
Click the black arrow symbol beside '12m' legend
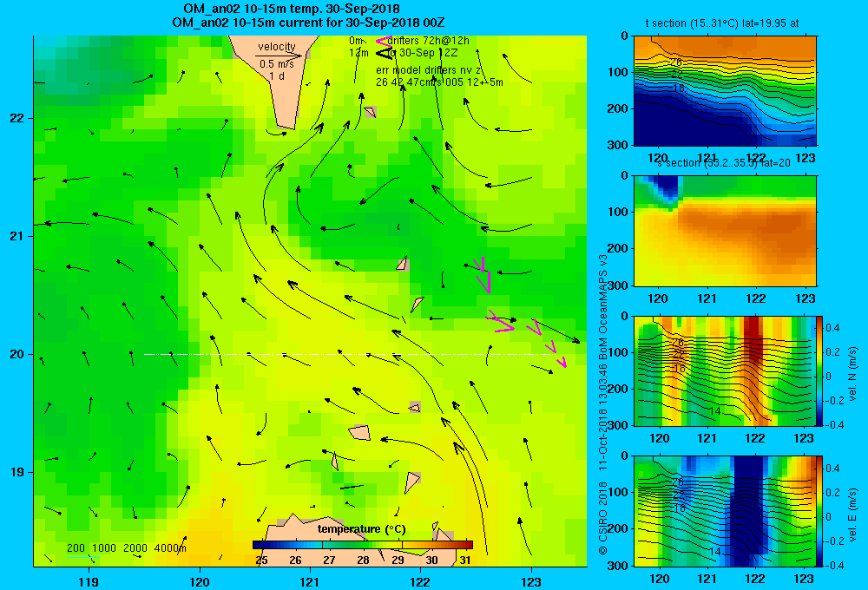pos(384,53)
